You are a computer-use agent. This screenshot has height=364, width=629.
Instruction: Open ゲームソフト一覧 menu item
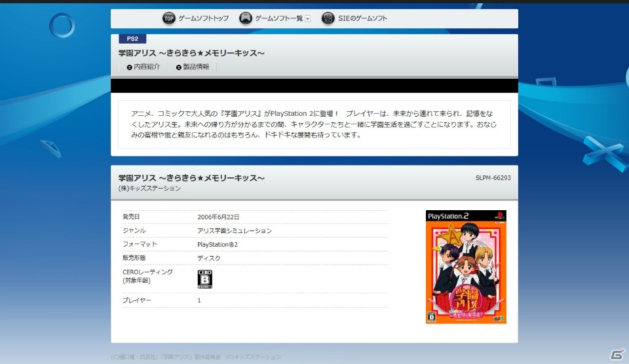(279, 18)
